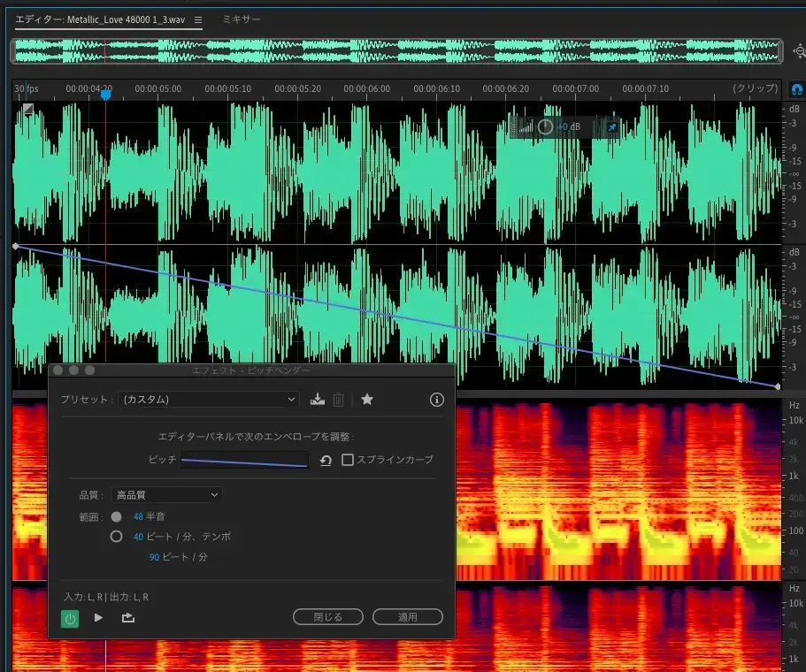Click the 00:00:06:00 ruler timestamp
806x672 pixels.
point(367,89)
